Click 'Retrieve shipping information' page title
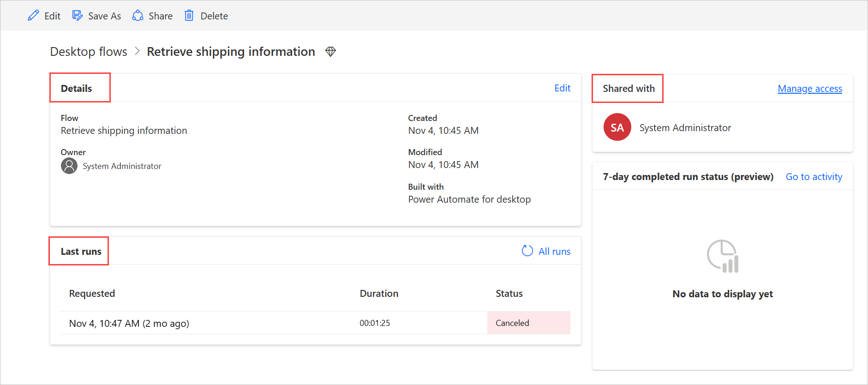This screenshot has width=868, height=385. [x=231, y=52]
